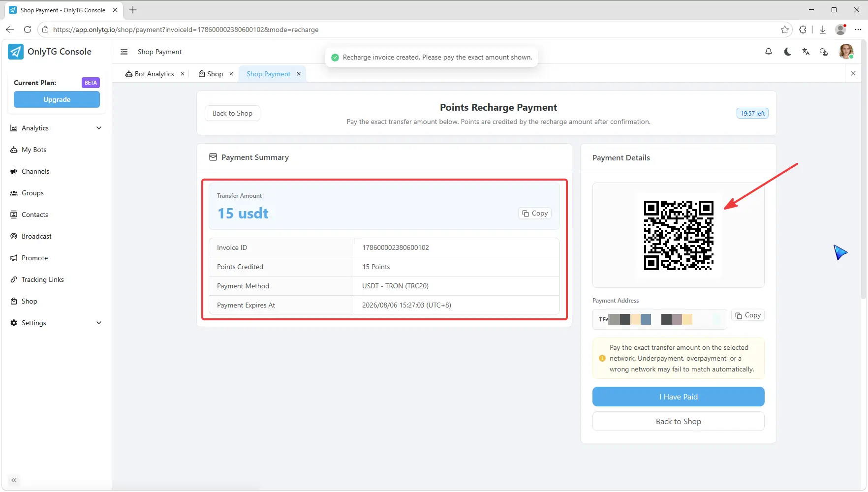The image size is (868, 492).
Task: Go back in the browser
Action: (10, 30)
